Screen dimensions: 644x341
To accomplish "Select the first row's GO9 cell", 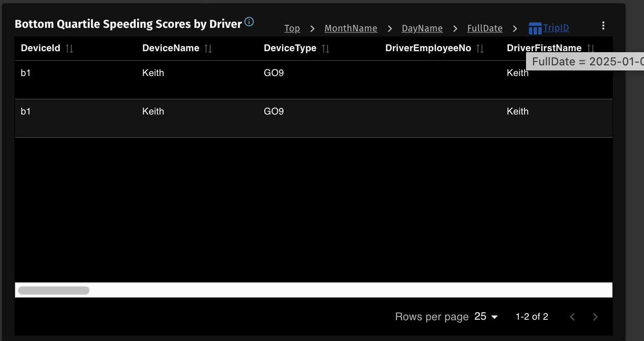I will pos(274,73).
